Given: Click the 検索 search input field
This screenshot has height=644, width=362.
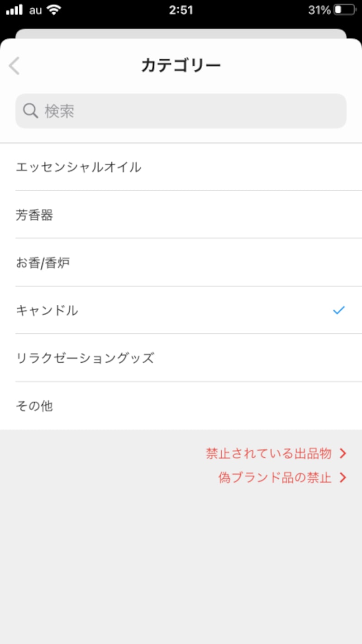Looking at the screenshot, I should point(181,110).
